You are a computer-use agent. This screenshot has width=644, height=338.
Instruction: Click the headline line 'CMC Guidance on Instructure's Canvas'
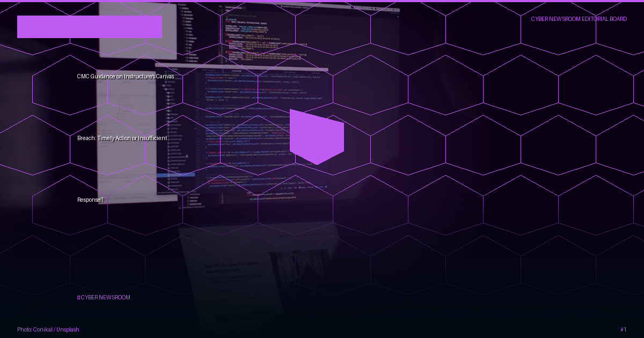126,76
